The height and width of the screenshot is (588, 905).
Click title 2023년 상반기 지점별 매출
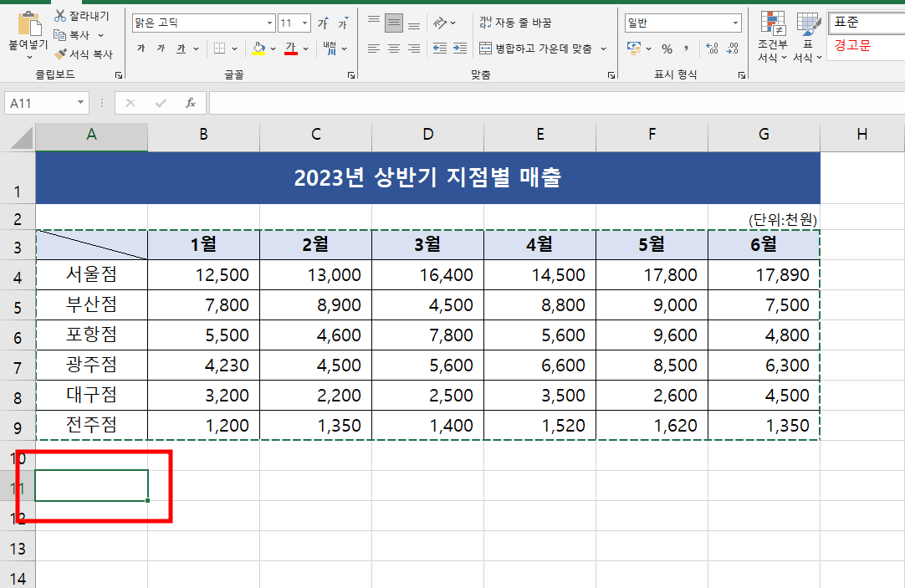[x=427, y=177]
